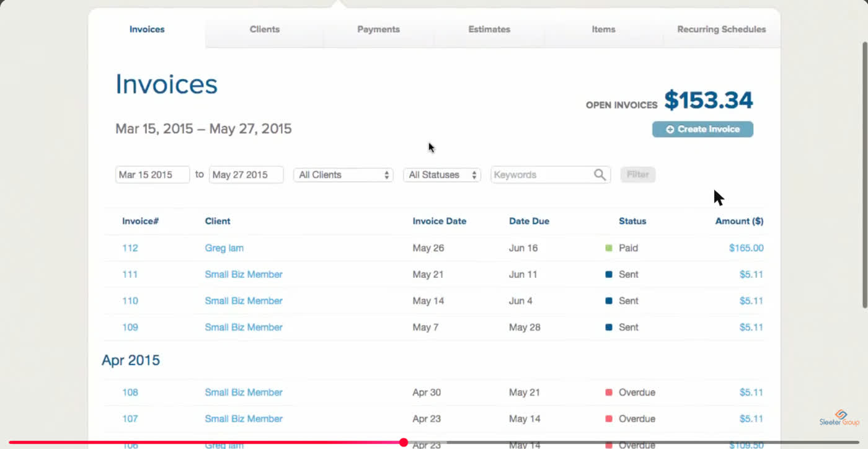
Task: Open the Recurring Schedules tab
Action: click(721, 29)
